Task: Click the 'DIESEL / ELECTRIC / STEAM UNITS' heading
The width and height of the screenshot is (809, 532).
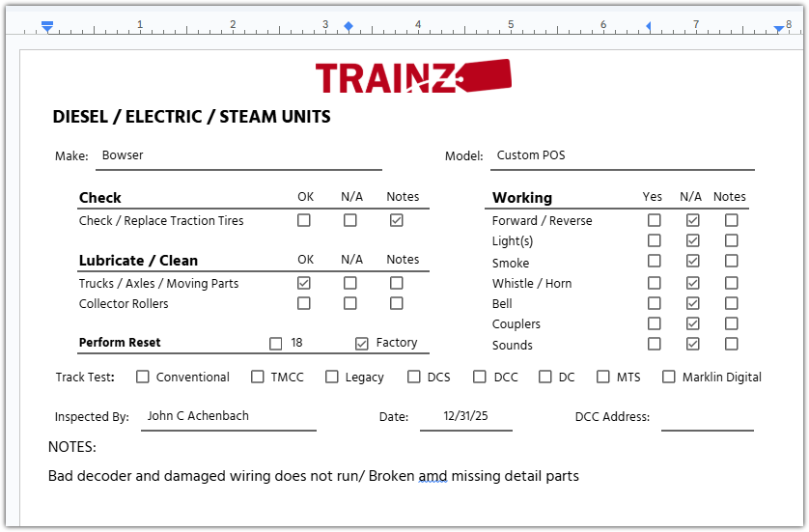Action: (x=191, y=117)
